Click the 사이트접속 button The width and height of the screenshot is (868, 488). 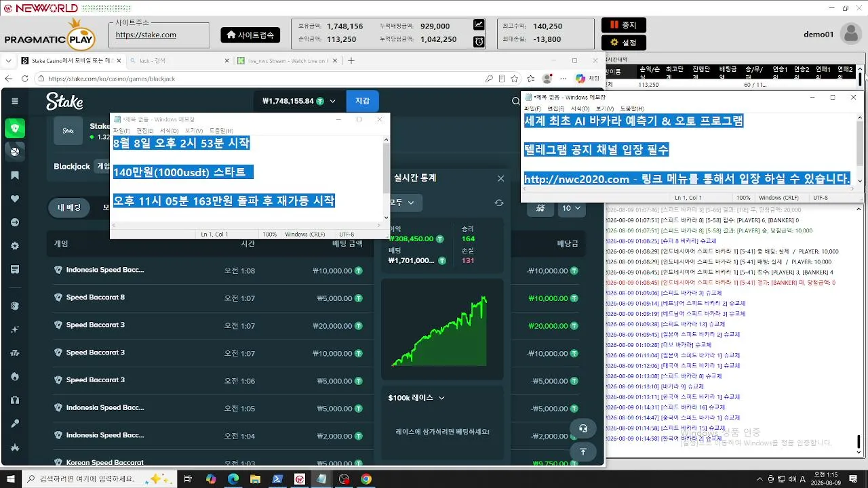click(x=250, y=35)
